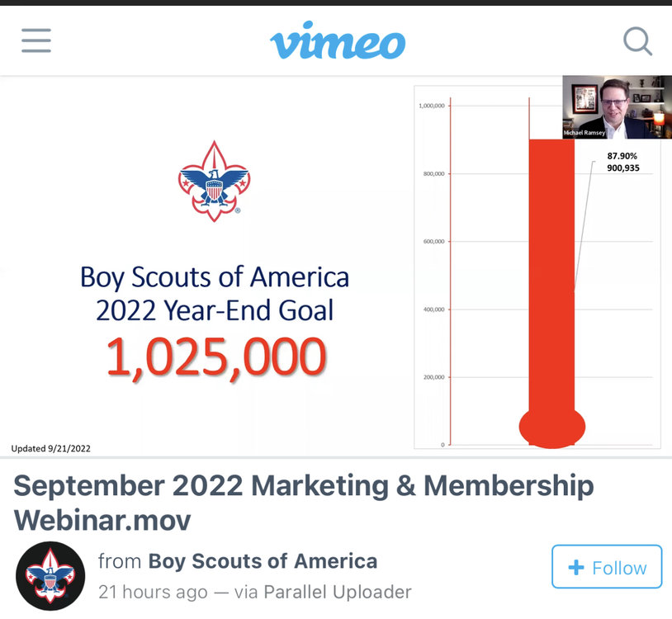Open the Boy Scouts of America profile link
The height and width of the screenshot is (619, 672).
click(x=263, y=561)
